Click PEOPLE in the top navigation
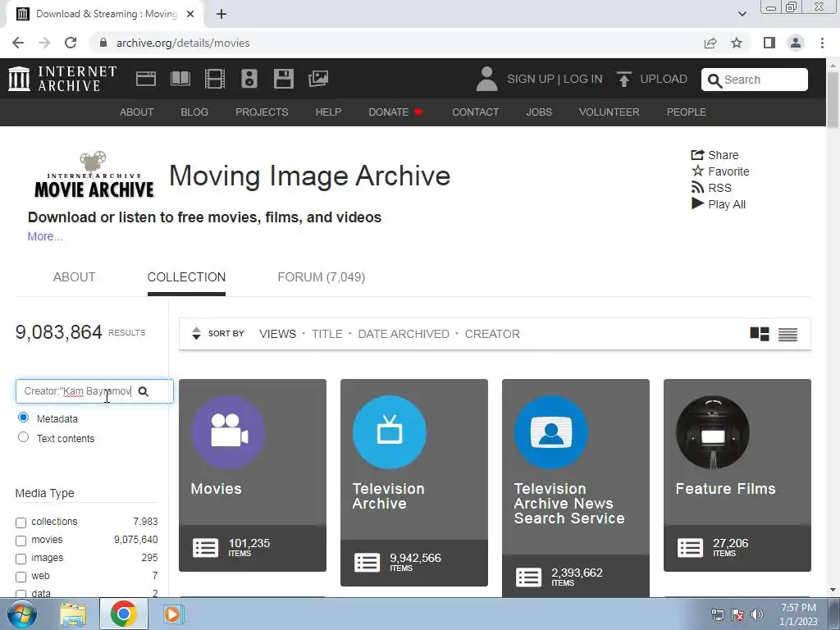The height and width of the screenshot is (630, 840). [687, 112]
